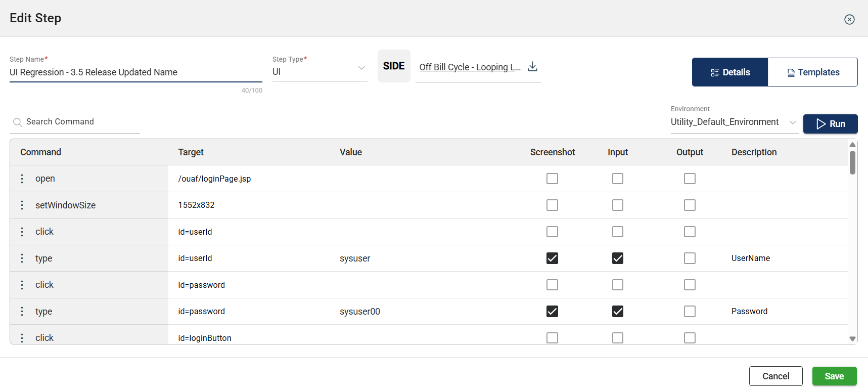Viewport: 868px width, 392px height.
Task: Save the step changes
Action: pos(834,376)
